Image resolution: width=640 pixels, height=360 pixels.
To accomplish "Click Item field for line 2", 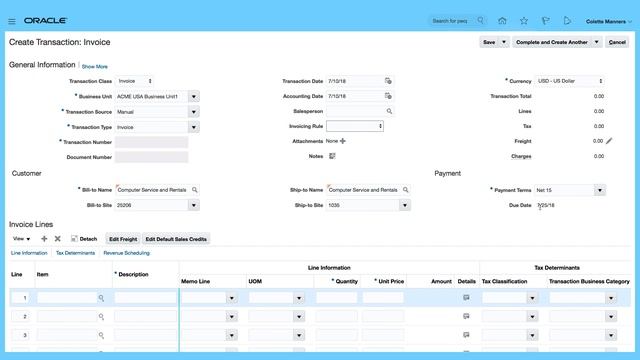I will 67,317.
